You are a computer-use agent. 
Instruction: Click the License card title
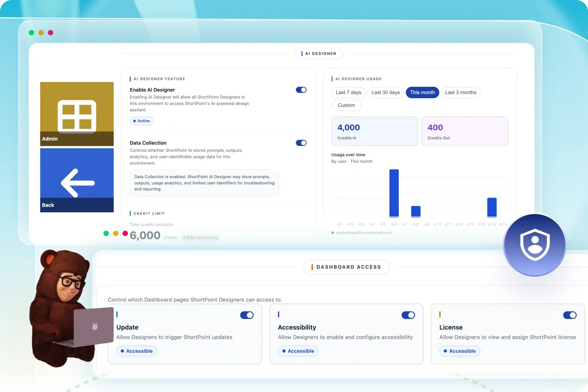[x=451, y=327]
